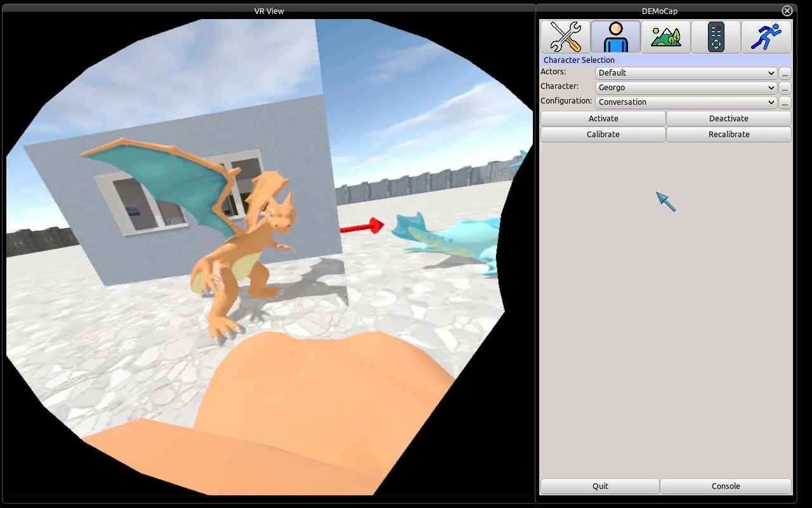Expand the Configuration dropdown showing Conversation
The height and width of the screenshot is (508, 812).
(686, 102)
